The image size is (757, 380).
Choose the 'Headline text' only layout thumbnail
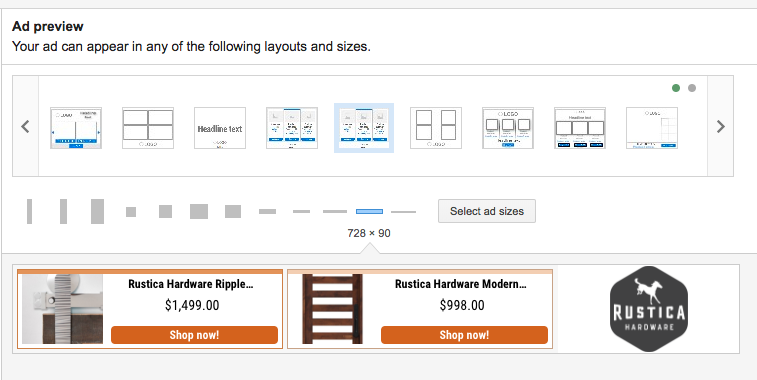(220, 128)
